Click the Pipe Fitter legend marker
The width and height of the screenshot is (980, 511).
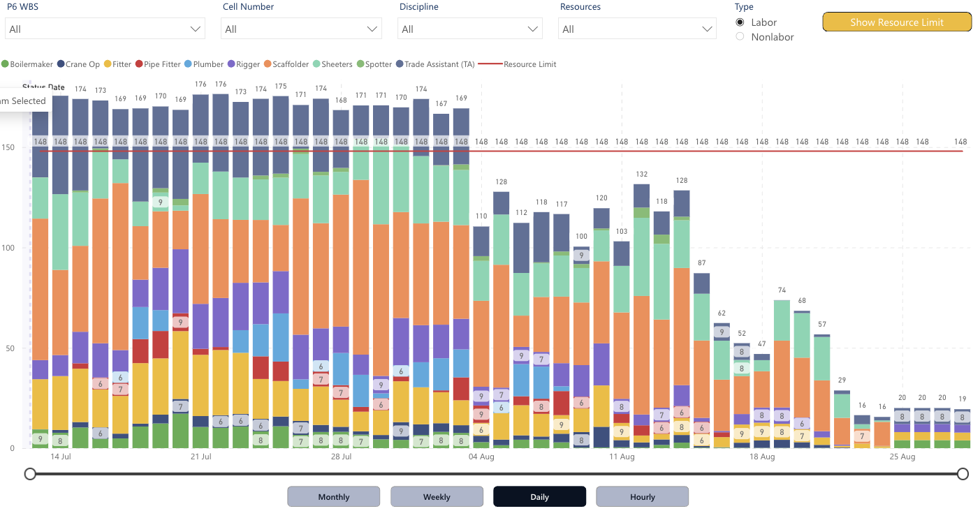point(139,64)
